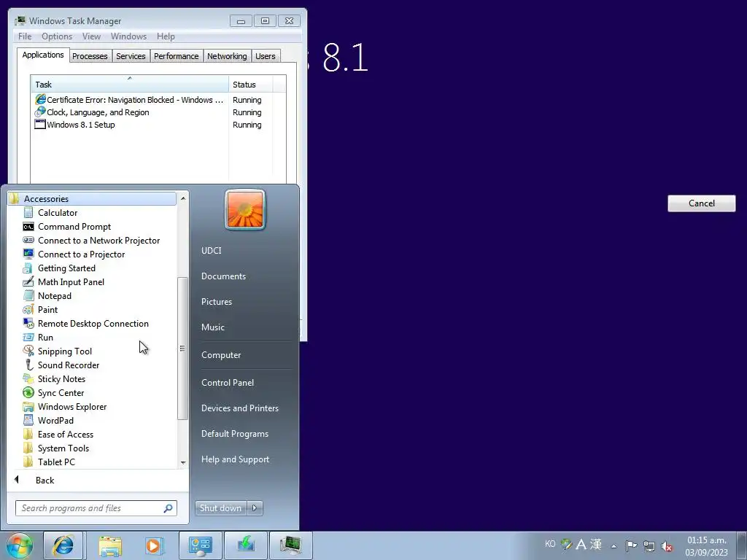Expand the Ease of Access folder
The width and height of the screenshot is (747, 560).
tap(65, 435)
